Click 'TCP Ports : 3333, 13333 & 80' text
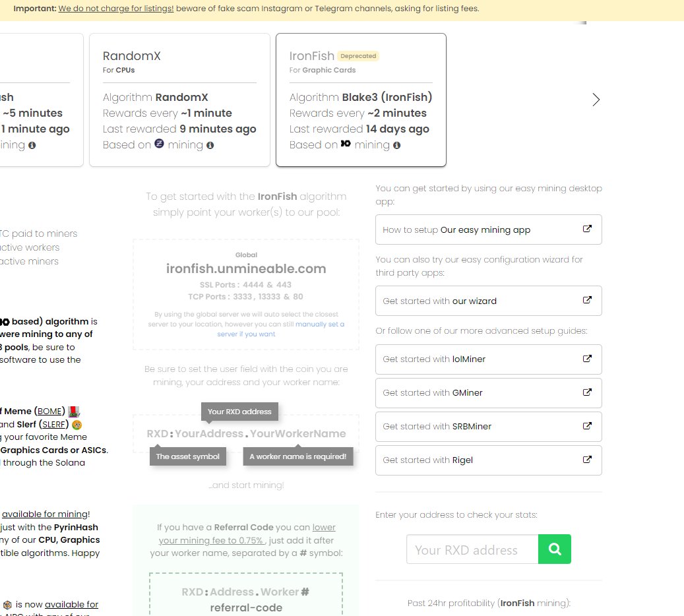This screenshot has width=684, height=616. tap(245, 297)
